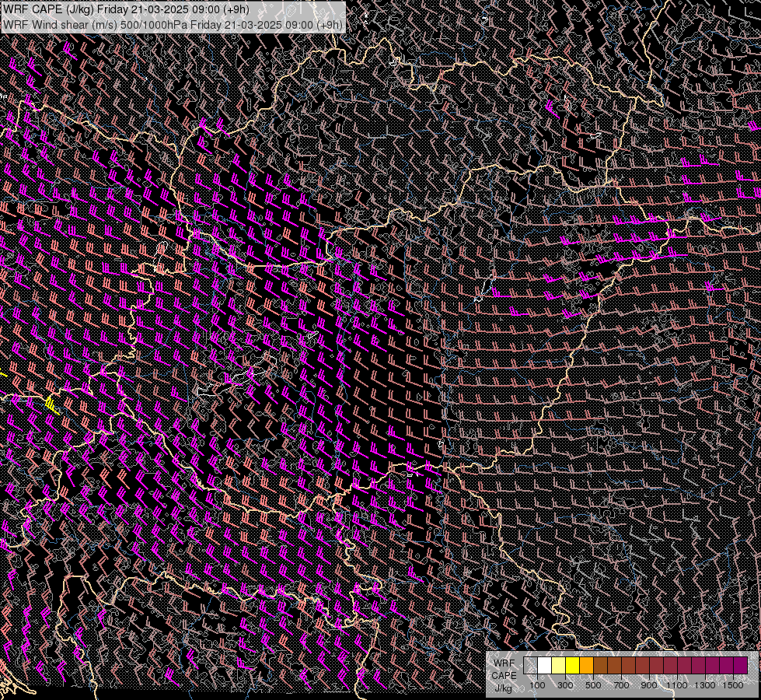Click the WRF CAPE title line
The width and height of the screenshot is (761, 700).
[x=126, y=9]
